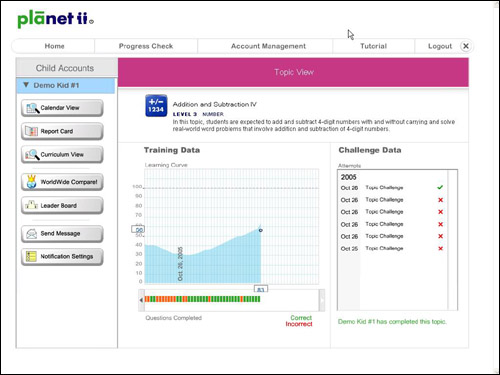
Task: Click the Oct 25 Topic Challenge row
Action: click(392, 248)
